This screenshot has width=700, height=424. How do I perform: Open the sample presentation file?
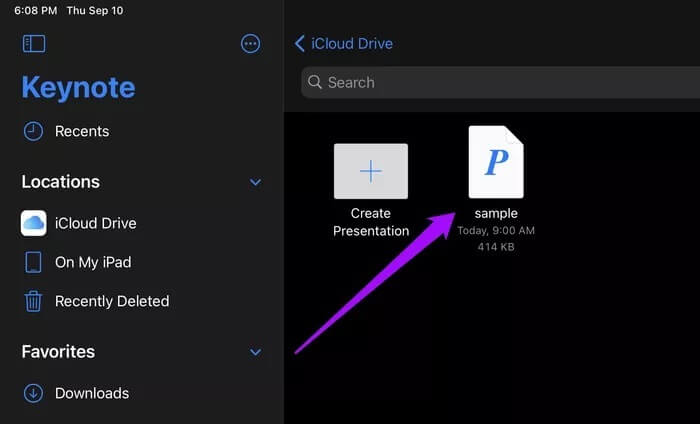[496, 162]
